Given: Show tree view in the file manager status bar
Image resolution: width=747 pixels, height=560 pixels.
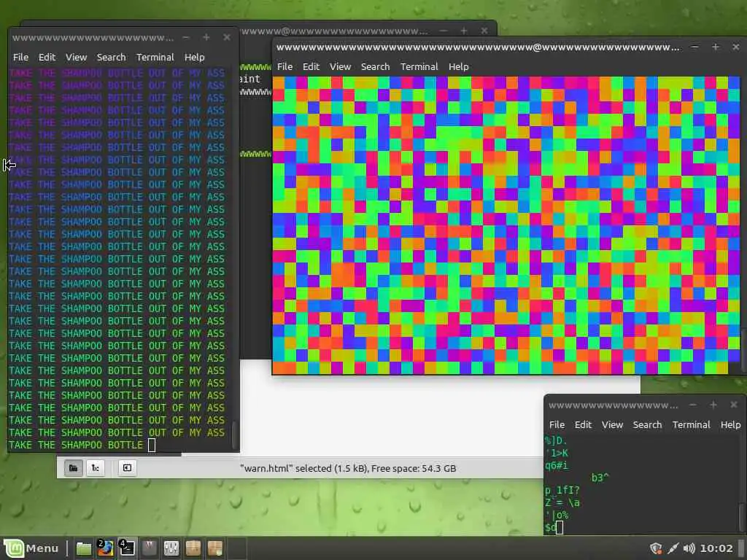Looking at the screenshot, I should tap(96, 467).
